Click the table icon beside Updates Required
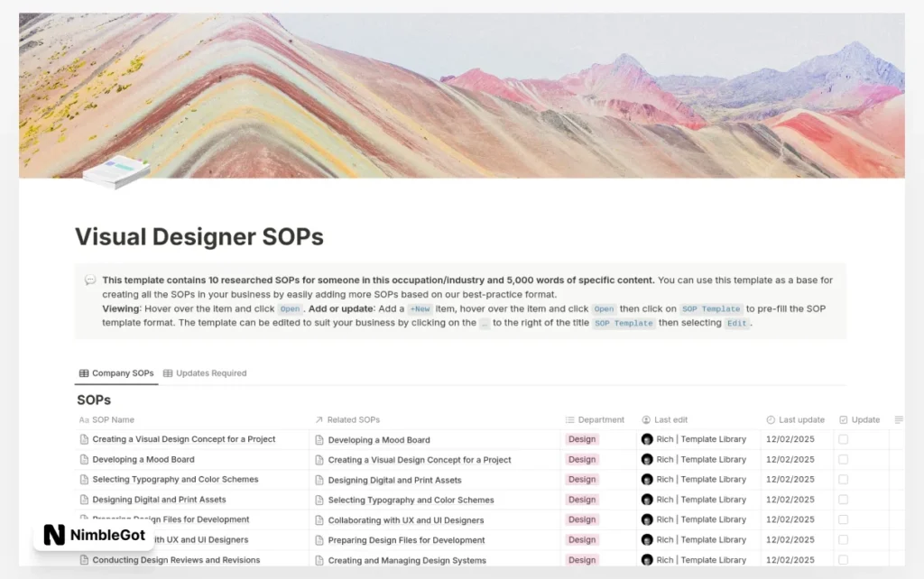Image resolution: width=924 pixels, height=579 pixels. 168,372
